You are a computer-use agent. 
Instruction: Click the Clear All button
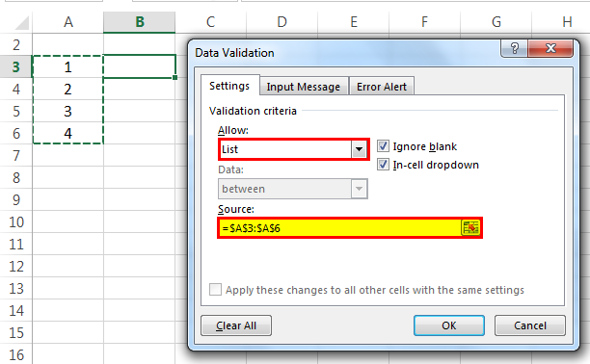coord(236,325)
